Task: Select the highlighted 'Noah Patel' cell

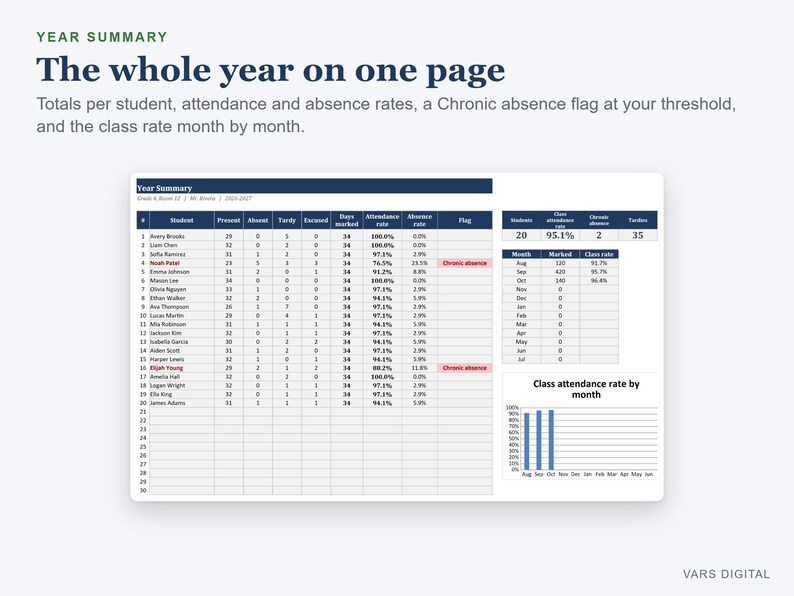Action: (182, 263)
